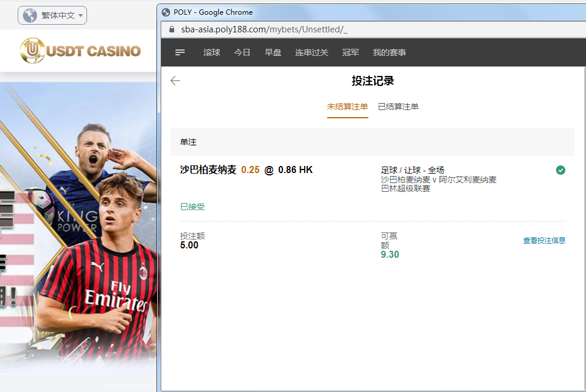Image resolution: width=586 pixels, height=392 pixels.
Task: Open the 早盘 menu
Action: pyautogui.click(x=273, y=52)
